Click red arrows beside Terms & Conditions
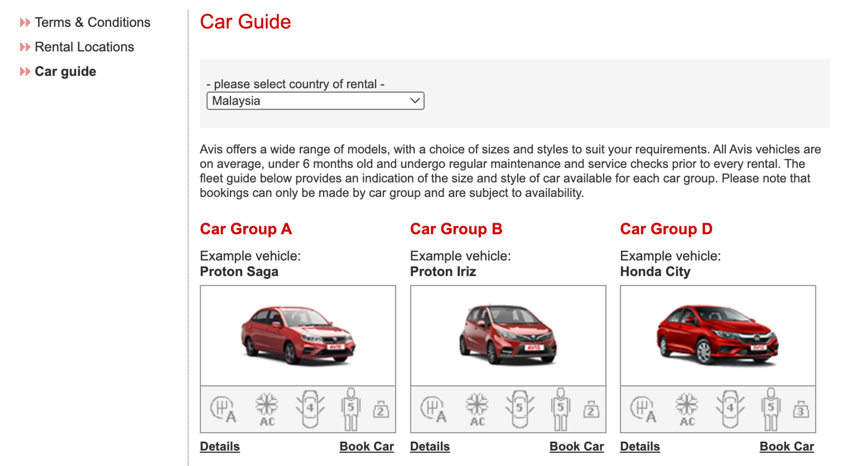The height and width of the screenshot is (466, 868). pos(25,23)
